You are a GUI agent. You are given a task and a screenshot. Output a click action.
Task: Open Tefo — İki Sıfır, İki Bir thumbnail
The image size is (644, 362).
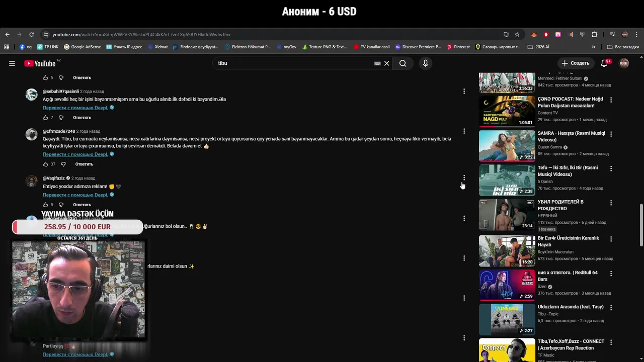point(507,180)
